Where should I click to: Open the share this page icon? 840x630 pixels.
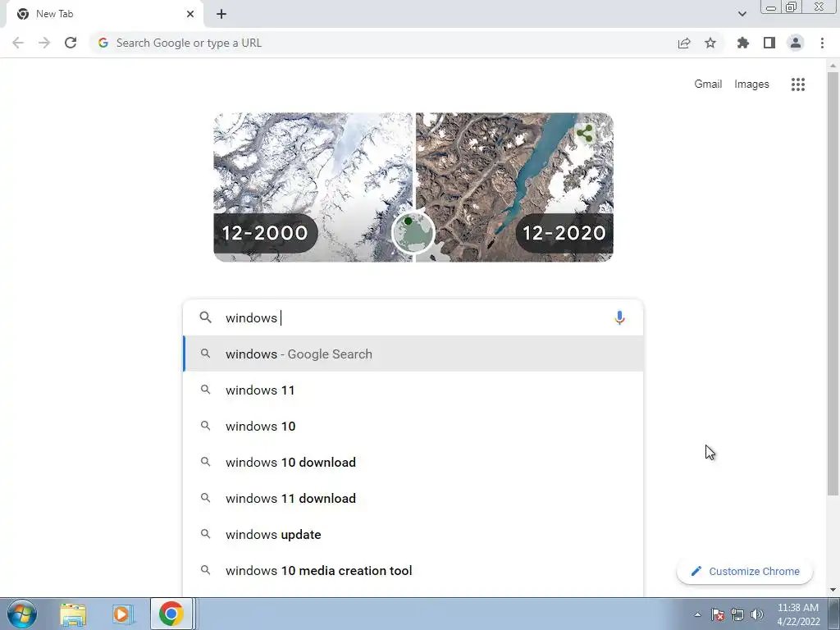point(684,43)
